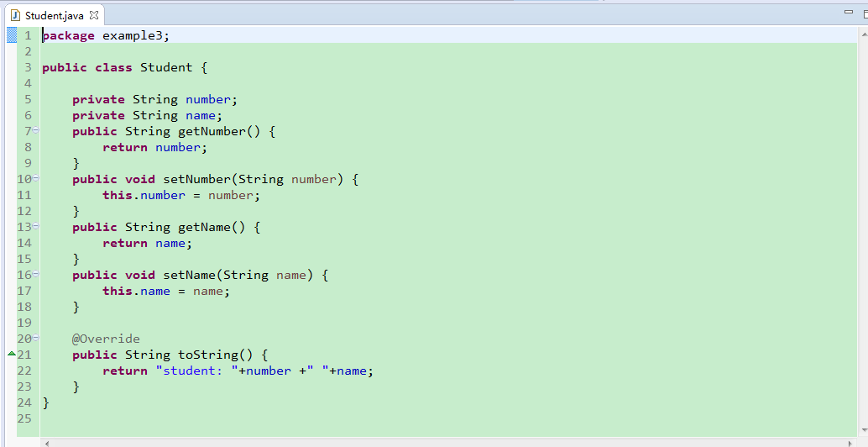This screenshot has height=447, width=868.
Task: Click the "student: " string literal on line 22
Action: click(197, 371)
